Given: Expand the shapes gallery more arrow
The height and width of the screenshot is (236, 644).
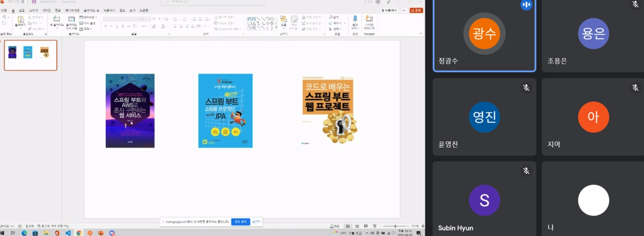Looking at the screenshot, I should point(277,28).
